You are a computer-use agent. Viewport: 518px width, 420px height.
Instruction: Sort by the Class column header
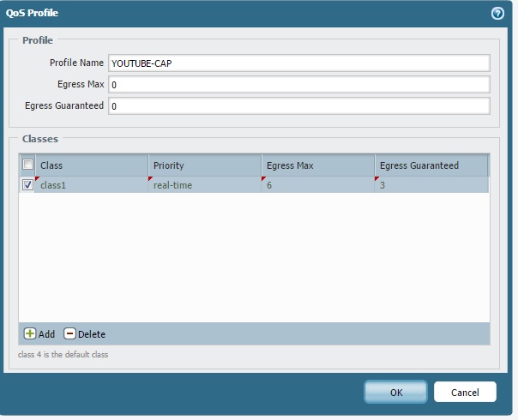click(90, 165)
